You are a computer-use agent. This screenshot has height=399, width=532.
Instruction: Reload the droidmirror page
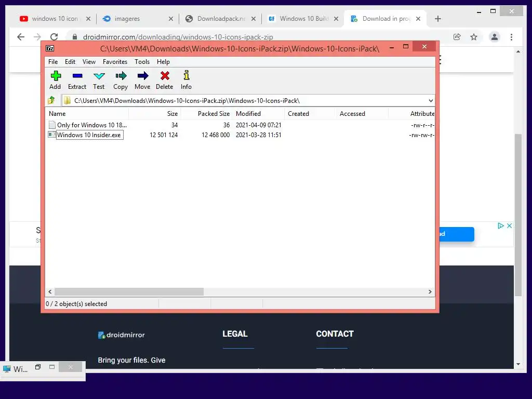click(x=54, y=37)
